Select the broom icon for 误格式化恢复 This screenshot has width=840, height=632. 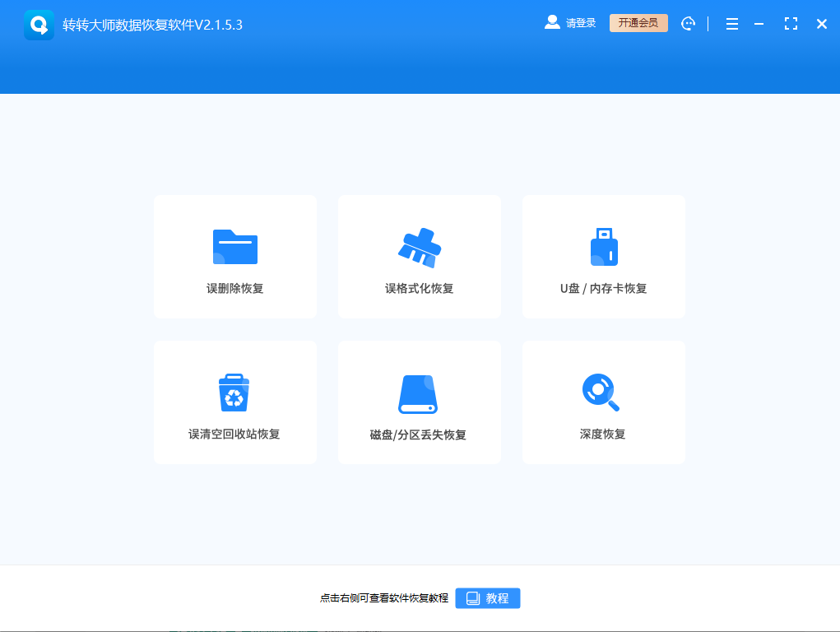click(420, 245)
